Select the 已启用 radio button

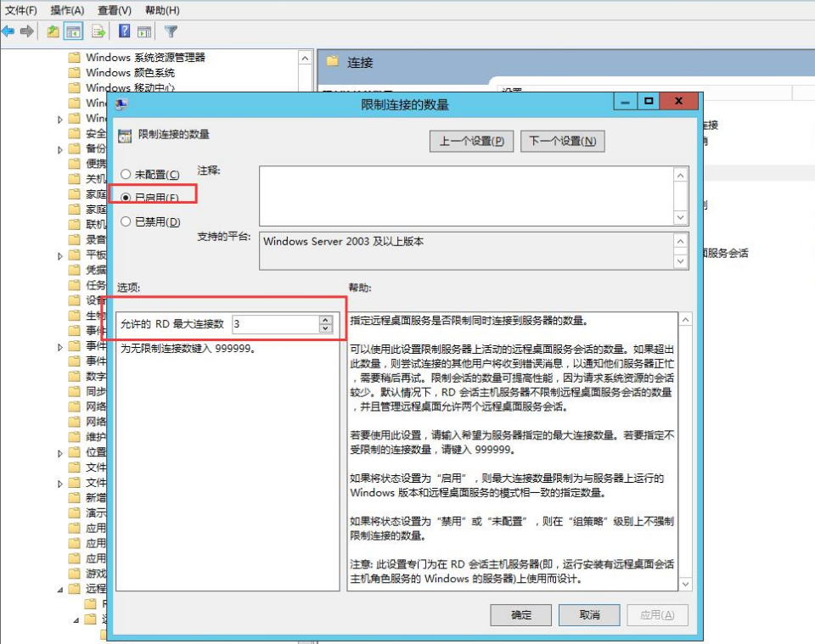point(126,197)
